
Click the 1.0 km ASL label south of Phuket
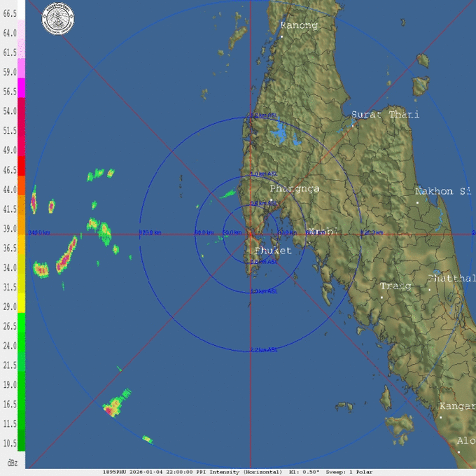pos(263,291)
